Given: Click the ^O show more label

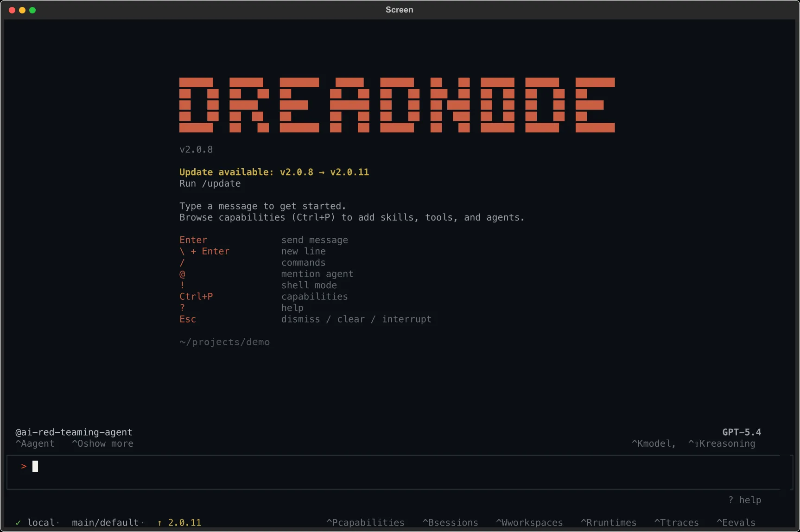Looking at the screenshot, I should click(102, 443).
